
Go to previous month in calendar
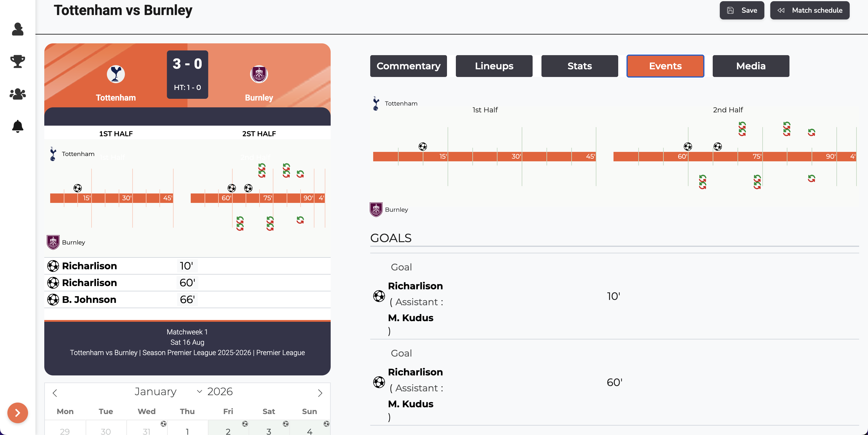coord(55,393)
